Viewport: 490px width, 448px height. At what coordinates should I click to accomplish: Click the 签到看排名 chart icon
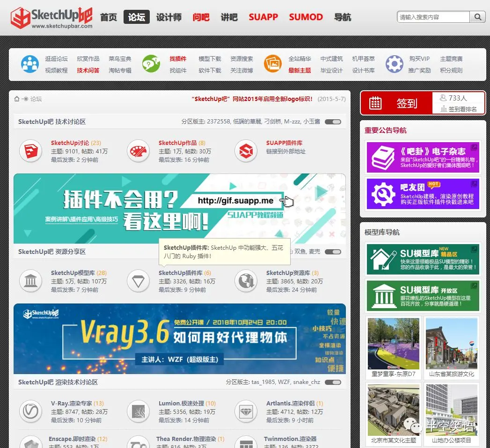[x=444, y=109]
